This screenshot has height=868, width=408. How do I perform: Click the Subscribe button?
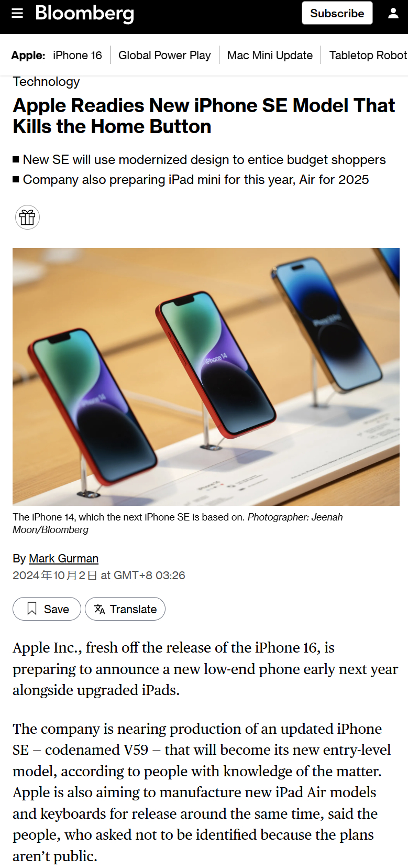coord(337,13)
